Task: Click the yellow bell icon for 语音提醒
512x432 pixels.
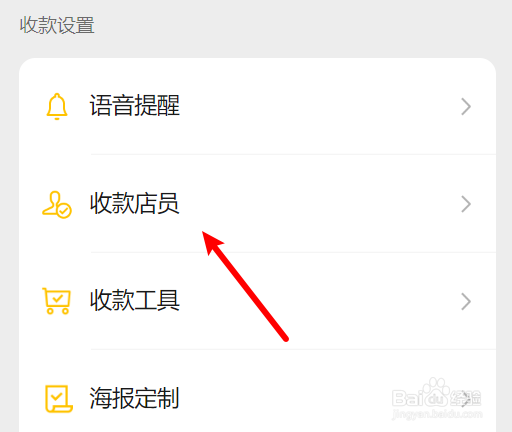Action: coord(57,106)
